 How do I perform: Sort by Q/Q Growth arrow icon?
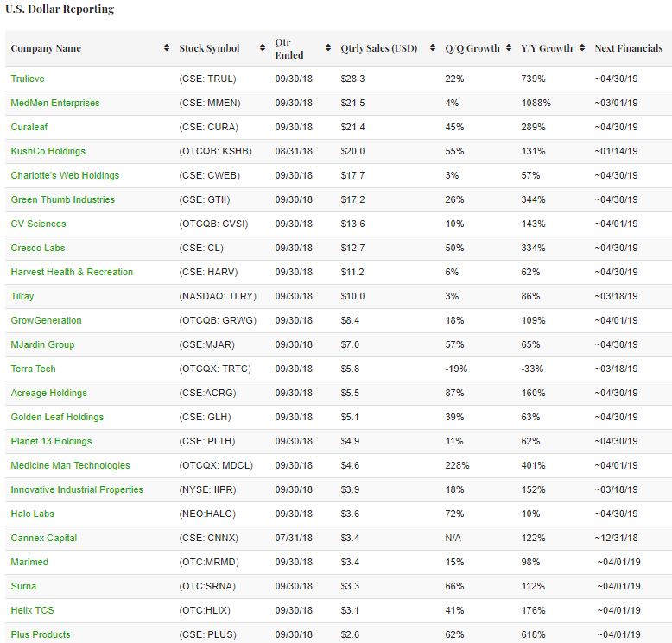(508, 48)
